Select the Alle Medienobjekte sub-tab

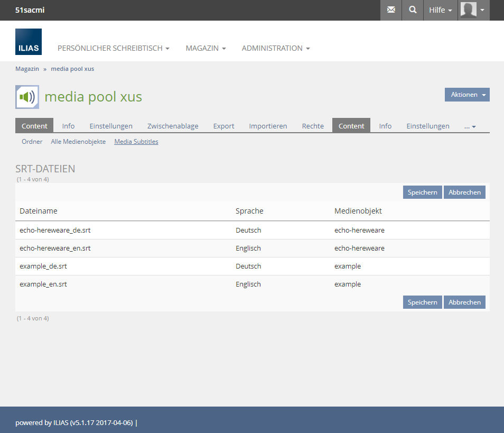point(78,142)
